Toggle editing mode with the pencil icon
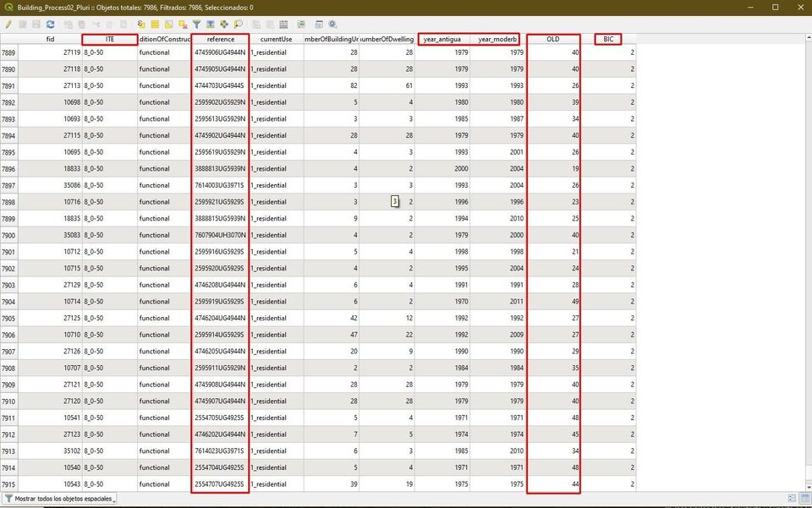 8,25
